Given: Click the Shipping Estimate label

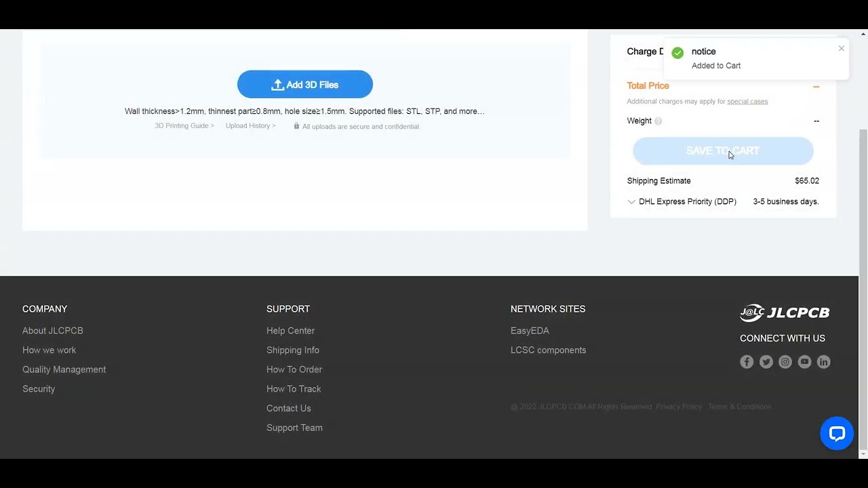Looking at the screenshot, I should point(659,181).
